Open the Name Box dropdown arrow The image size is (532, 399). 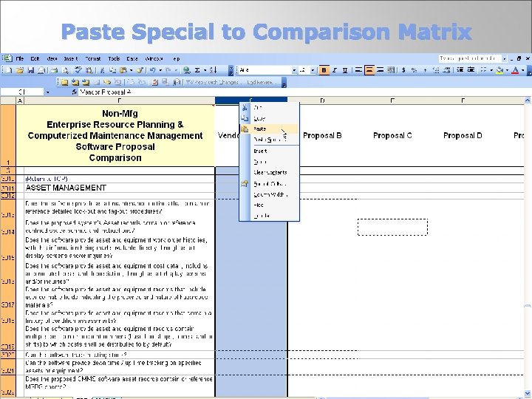pyautogui.click(x=47, y=92)
